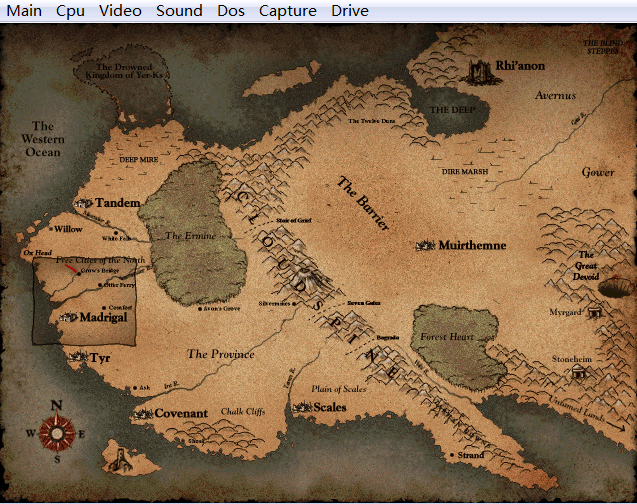Viewport: 637px width, 504px height.
Task: Click the "The Twelve Duns" label
Action: 371,121
